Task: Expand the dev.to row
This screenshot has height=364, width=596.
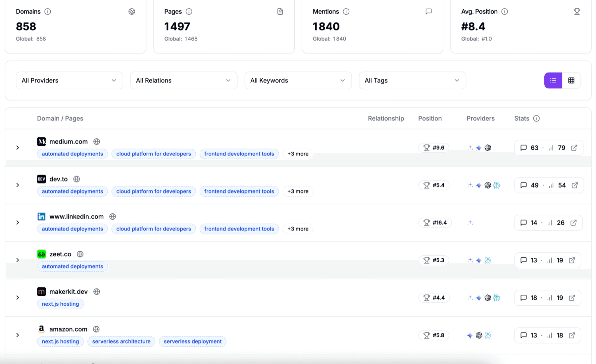Action: [x=18, y=185]
